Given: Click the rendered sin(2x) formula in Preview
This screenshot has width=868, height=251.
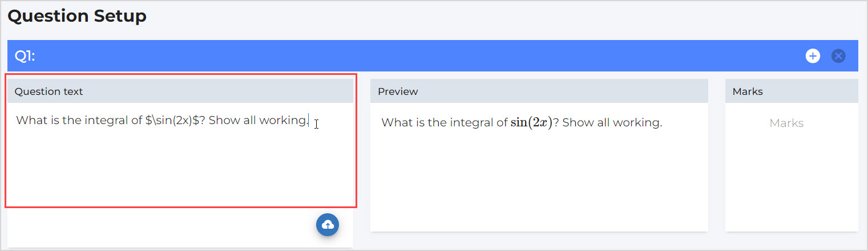Looking at the screenshot, I should (x=531, y=123).
